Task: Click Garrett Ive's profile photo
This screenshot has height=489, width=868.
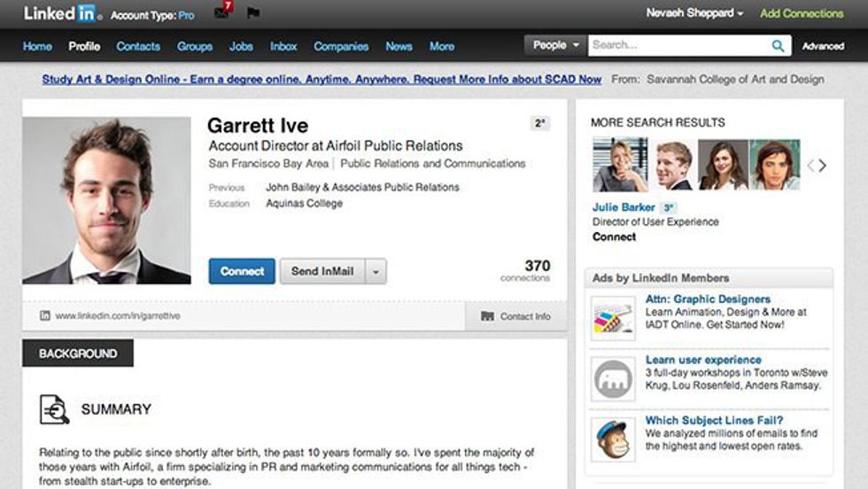Action: (x=106, y=200)
